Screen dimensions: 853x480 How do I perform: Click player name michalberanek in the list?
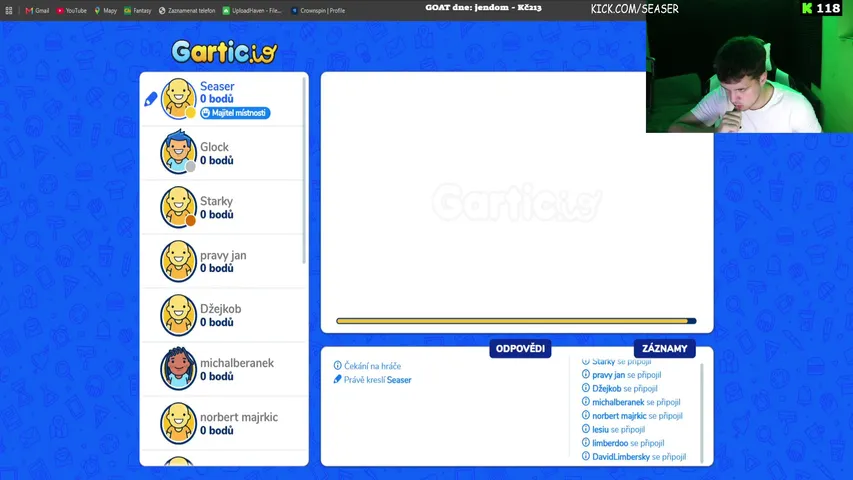click(x=237, y=363)
